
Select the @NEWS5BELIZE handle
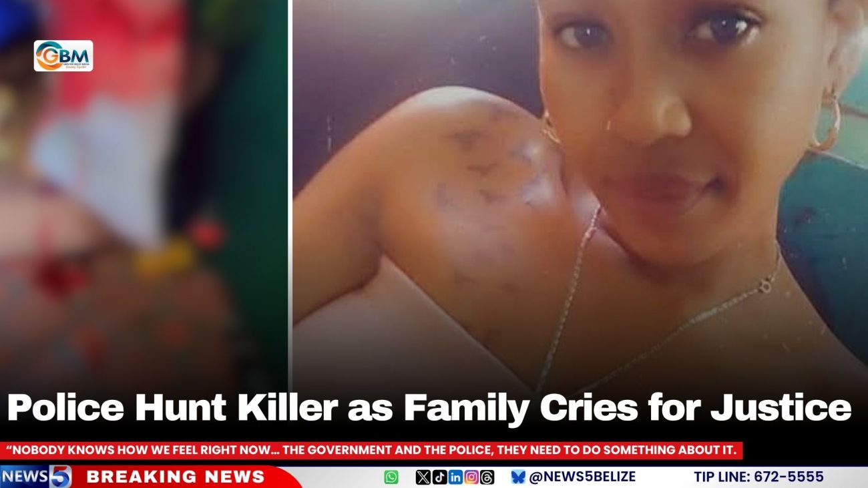pos(582,477)
